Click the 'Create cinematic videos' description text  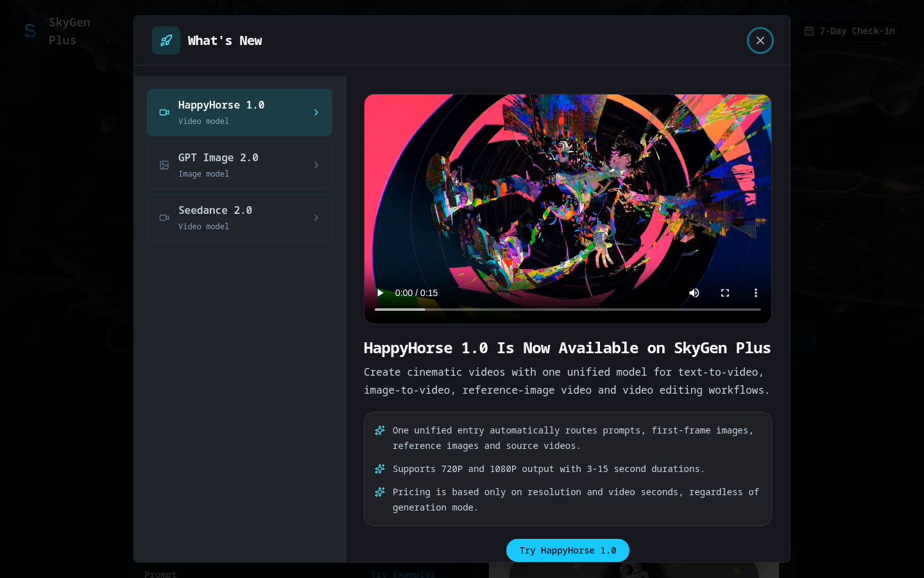[567, 381]
